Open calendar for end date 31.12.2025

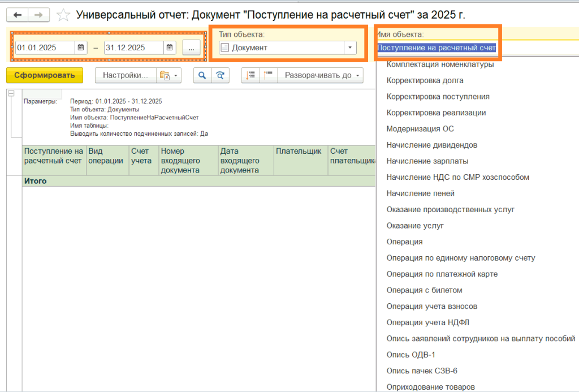(x=168, y=48)
